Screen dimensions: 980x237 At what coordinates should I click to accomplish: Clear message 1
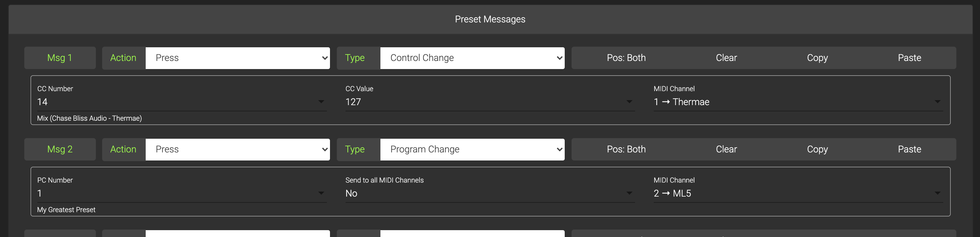pyautogui.click(x=726, y=58)
